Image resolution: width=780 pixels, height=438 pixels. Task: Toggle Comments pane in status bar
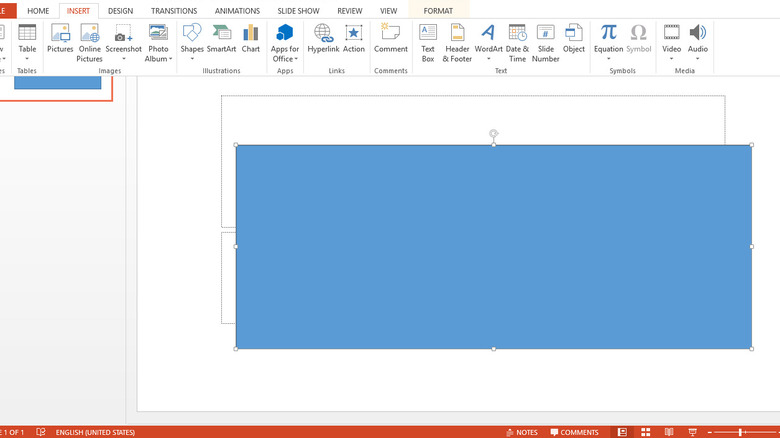[x=573, y=432]
